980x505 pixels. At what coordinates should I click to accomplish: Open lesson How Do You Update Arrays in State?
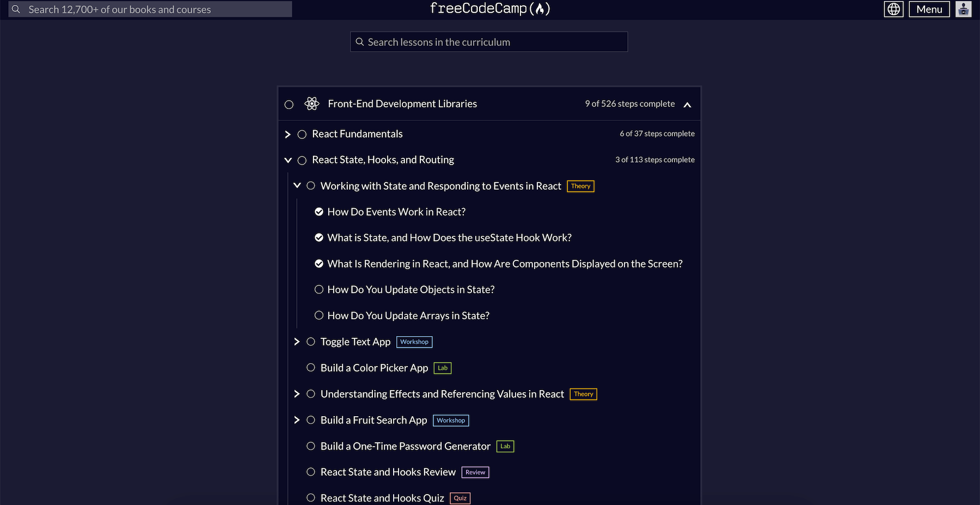click(x=408, y=315)
